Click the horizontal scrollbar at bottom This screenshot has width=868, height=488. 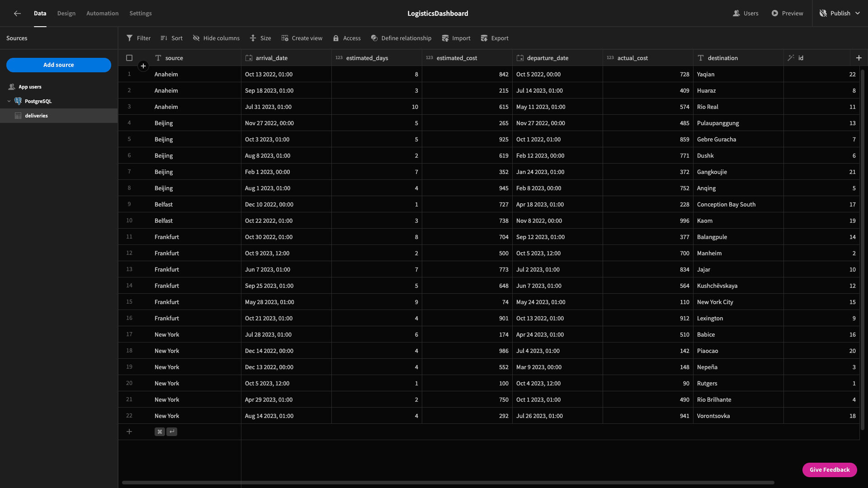point(448,483)
